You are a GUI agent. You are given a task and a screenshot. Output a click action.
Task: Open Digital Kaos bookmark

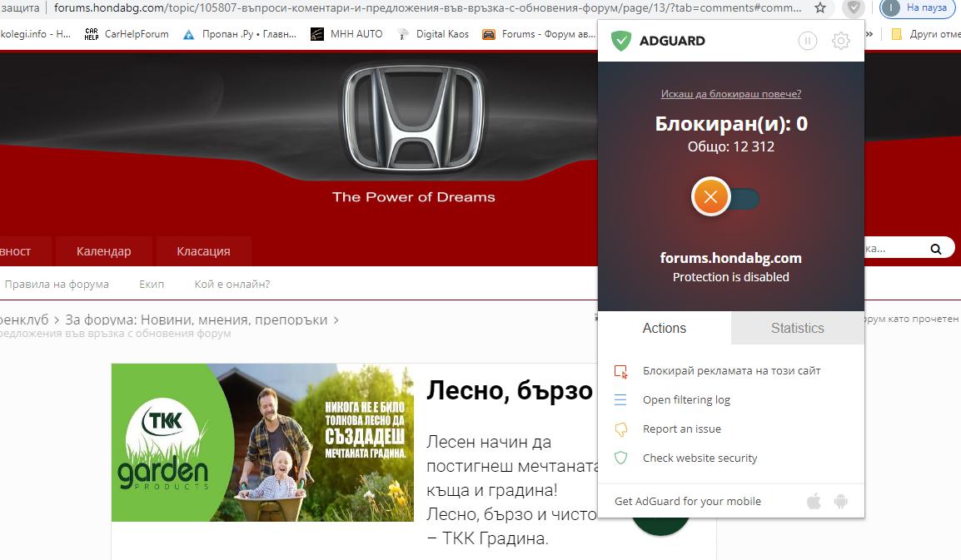click(433, 34)
